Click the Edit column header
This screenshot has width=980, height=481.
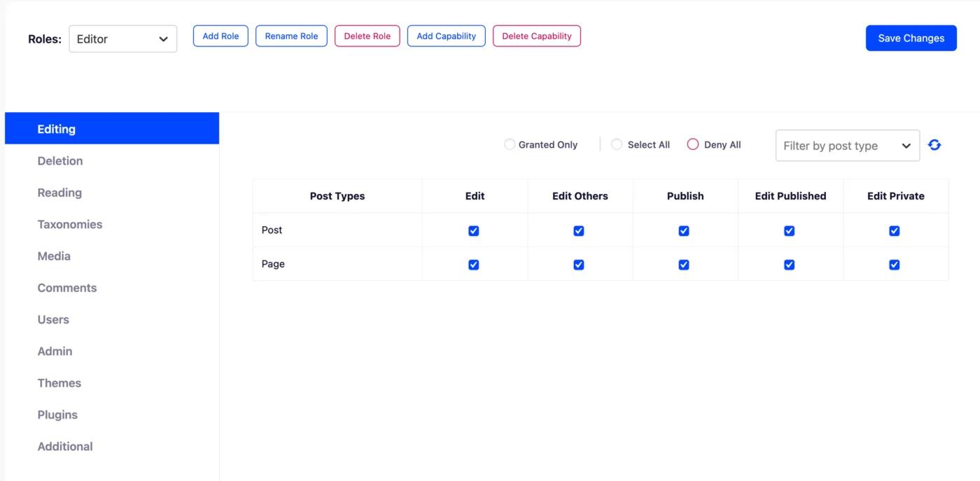click(x=475, y=196)
